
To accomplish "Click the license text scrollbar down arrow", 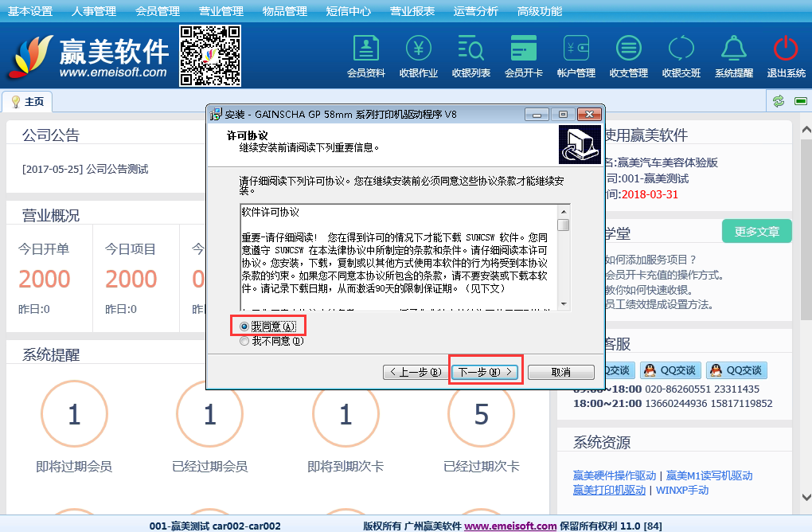I will [564, 303].
